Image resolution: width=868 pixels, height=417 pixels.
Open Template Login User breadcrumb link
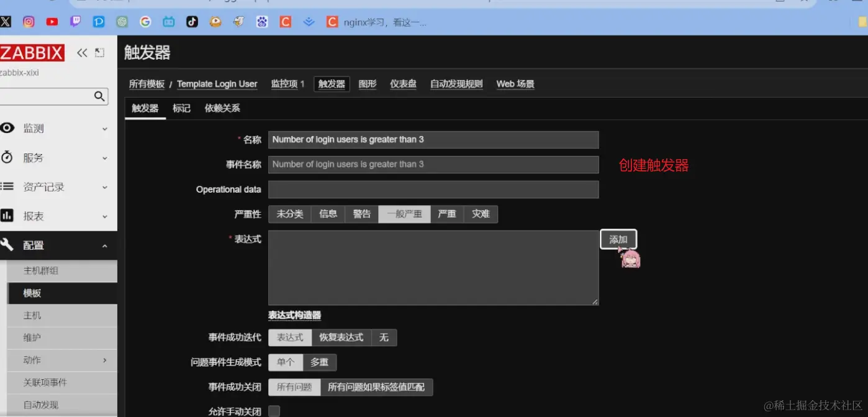coord(217,84)
